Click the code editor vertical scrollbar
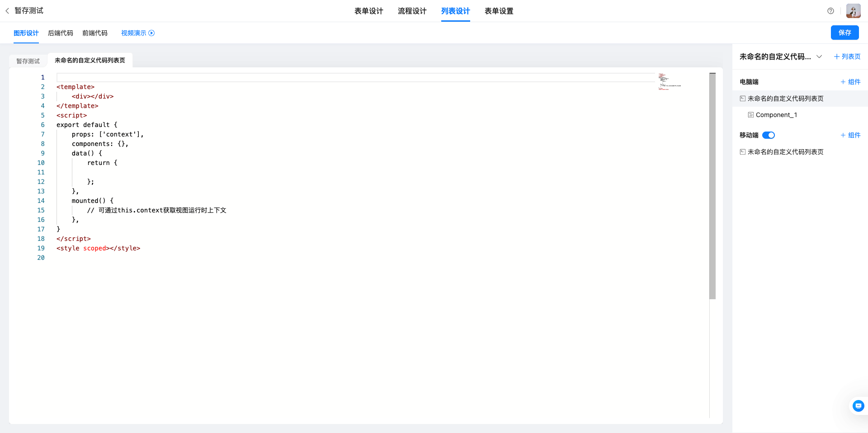Viewport: 868px width, 433px height. tap(712, 186)
